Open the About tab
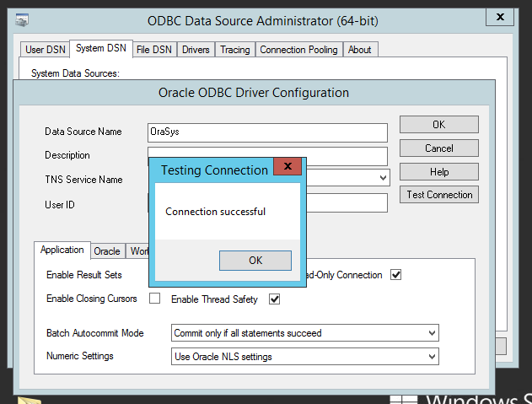 pyautogui.click(x=360, y=50)
